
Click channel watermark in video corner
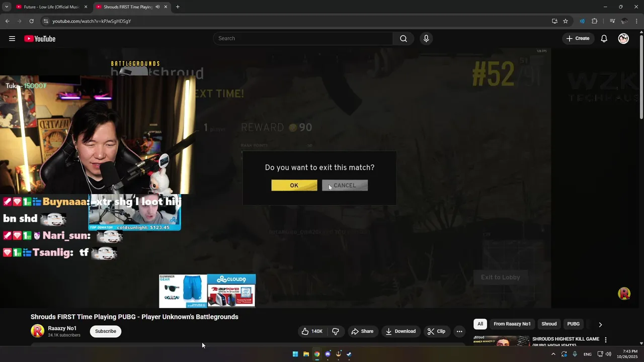click(x=624, y=294)
